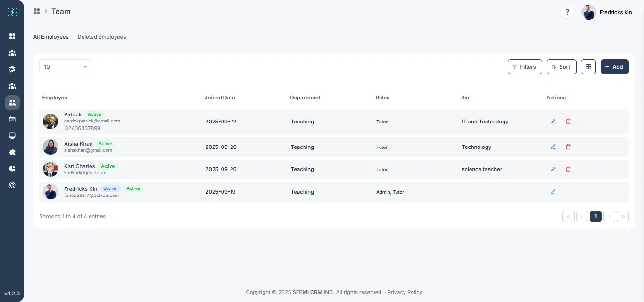Viewport: 644px width, 302px height.
Task: Click Patrick's profile photo
Action: point(50,122)
